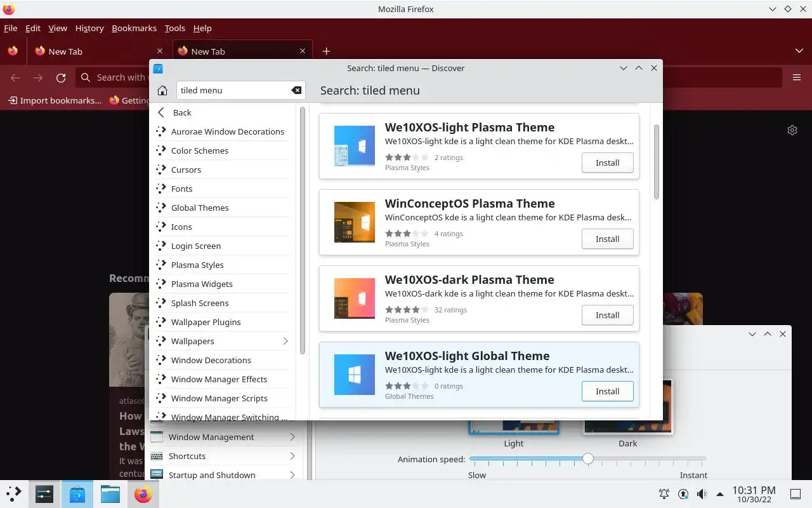Switch to the first New Tab

98,51
